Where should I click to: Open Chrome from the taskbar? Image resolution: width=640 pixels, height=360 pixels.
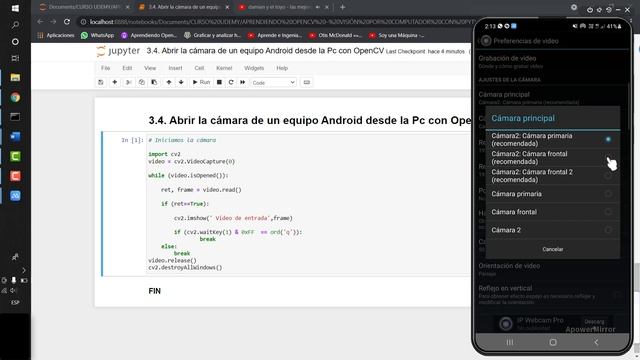tap(15, 97)
